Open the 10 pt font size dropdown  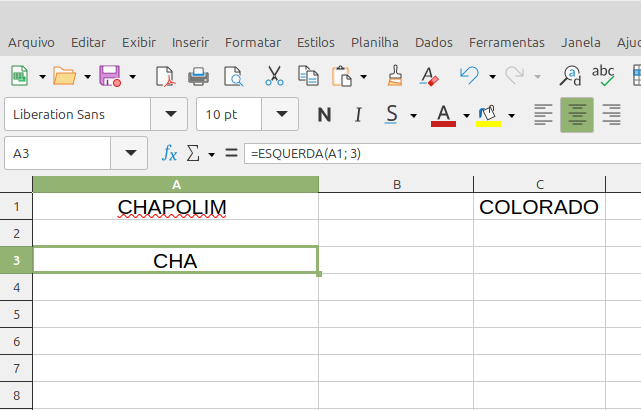[281, 115]
